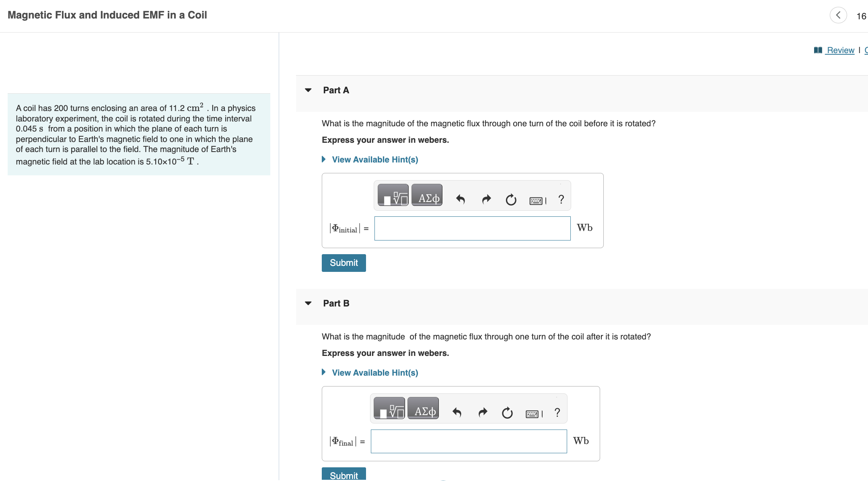Open Greek symbols palette in Part B
868x481 pixels.
point(423,408)
